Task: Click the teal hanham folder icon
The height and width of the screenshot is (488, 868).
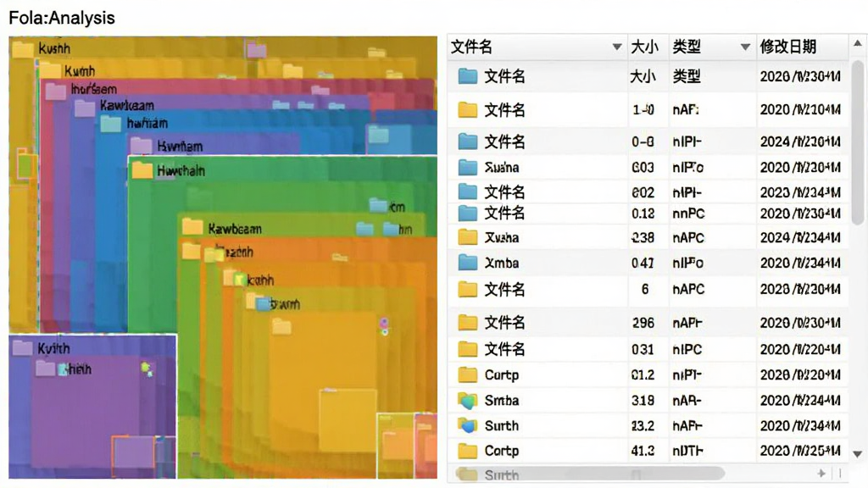Action: pos(111,124)
